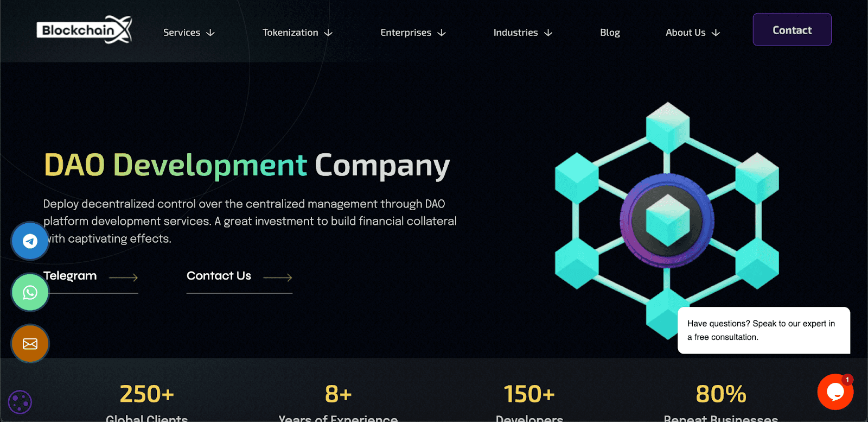The height and width of the screenshot is (422, 868).
Task: Go to the Blog page
Action: pyautogui.click(x=610, y=33)
